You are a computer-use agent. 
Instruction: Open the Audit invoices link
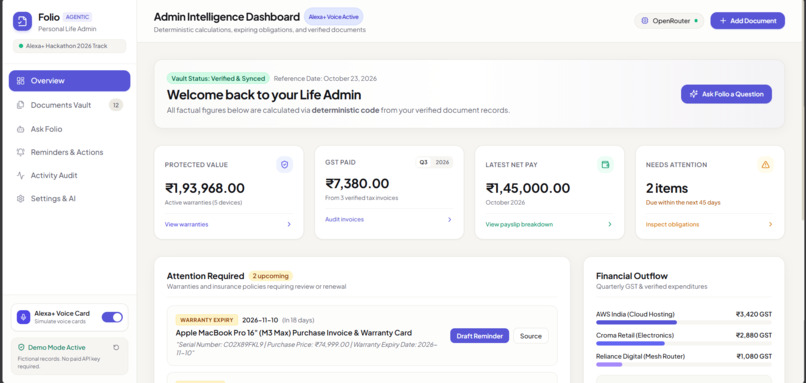(344, 220)
